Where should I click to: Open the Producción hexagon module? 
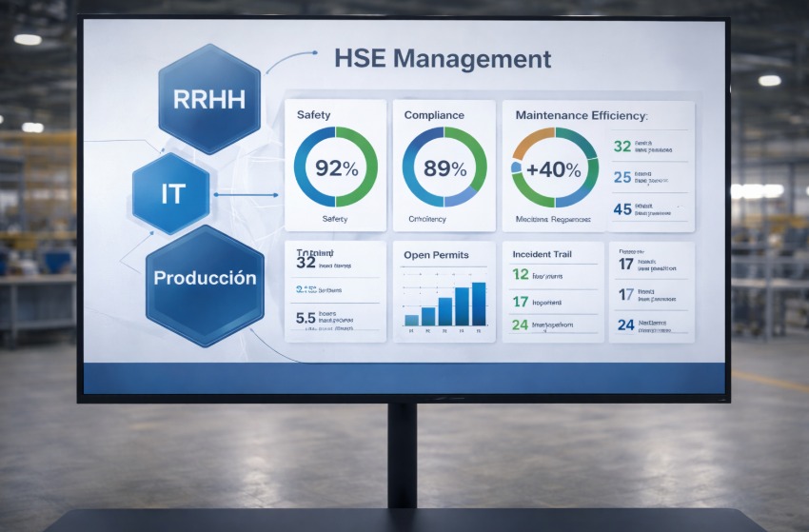(205, 279)
